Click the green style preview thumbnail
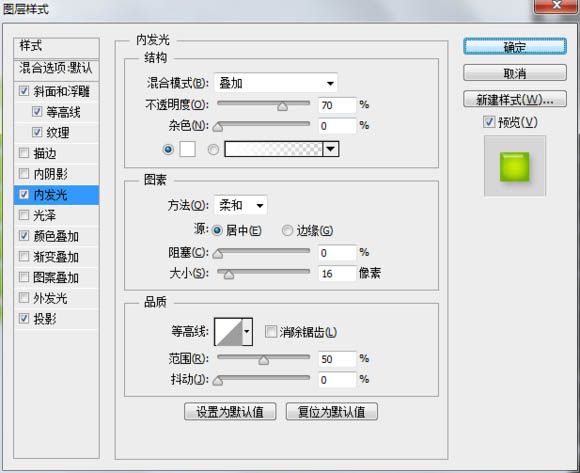Viewport: 580px width, 473px height. (515, 166)
